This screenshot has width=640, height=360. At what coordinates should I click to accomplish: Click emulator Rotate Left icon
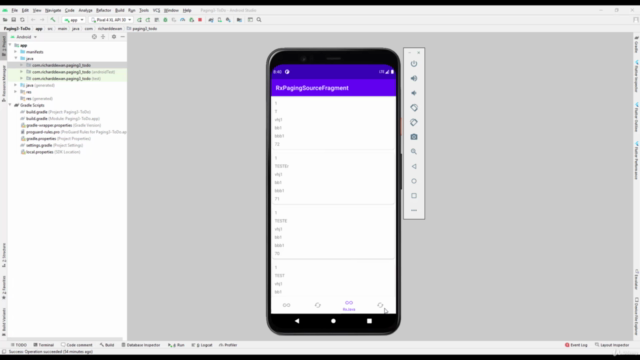(414, 108)
